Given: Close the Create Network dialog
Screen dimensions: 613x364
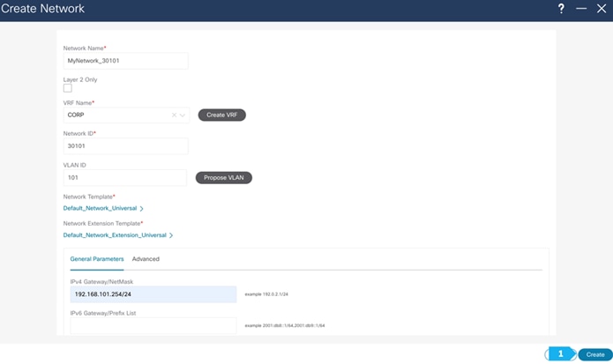Looking at the screenshot, I should point(602,9).
